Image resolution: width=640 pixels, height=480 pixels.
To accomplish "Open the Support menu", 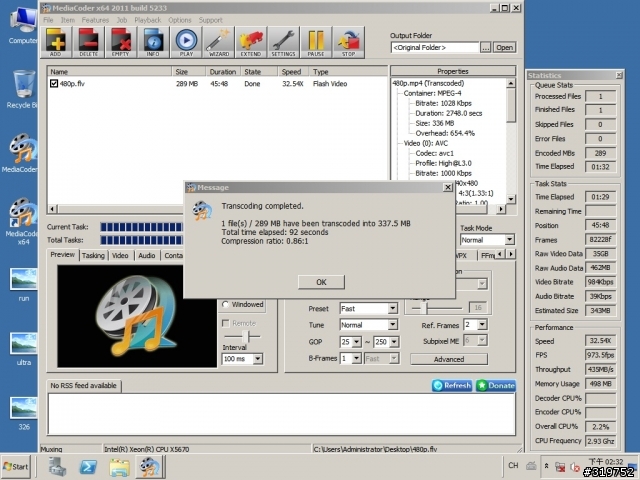I will point(211,20).
